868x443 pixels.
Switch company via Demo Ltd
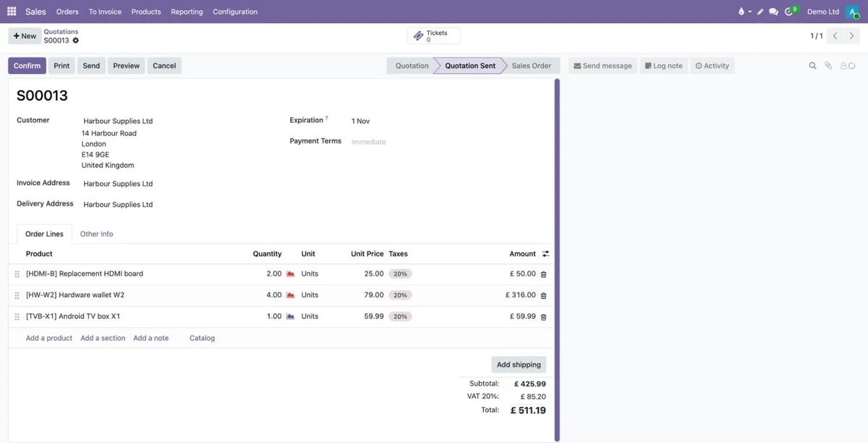click(x=823, y=12)
